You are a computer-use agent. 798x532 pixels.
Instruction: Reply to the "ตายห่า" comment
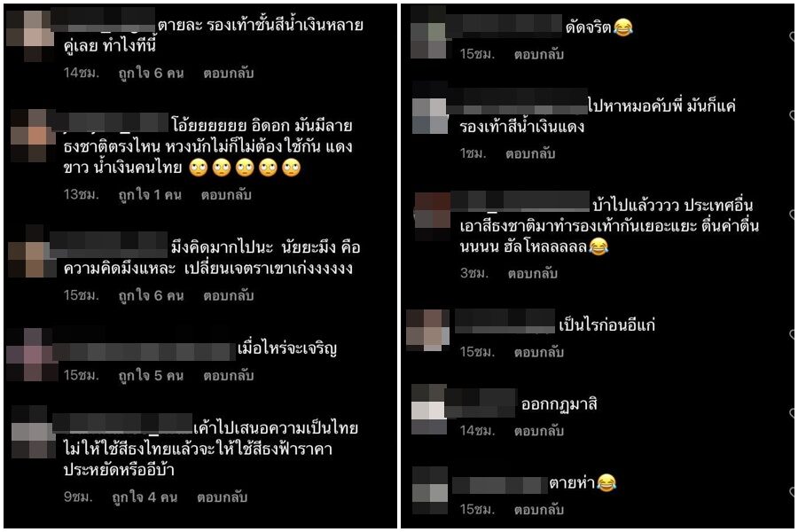point(539,510)
